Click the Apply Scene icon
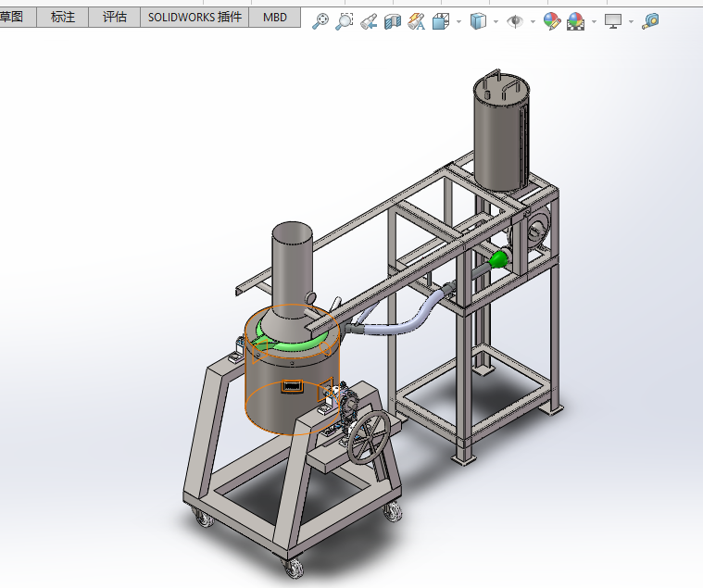The image size is (703, 588). pos(575,21)
